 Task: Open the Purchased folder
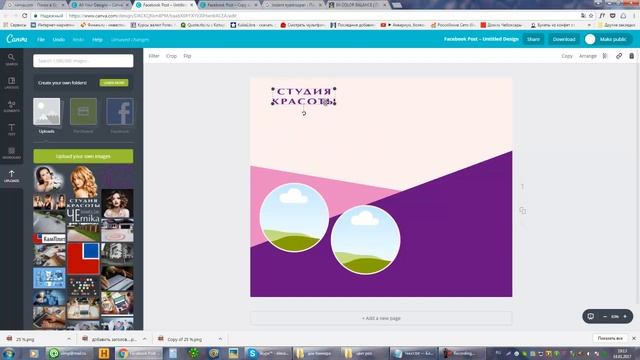(83, 116)
